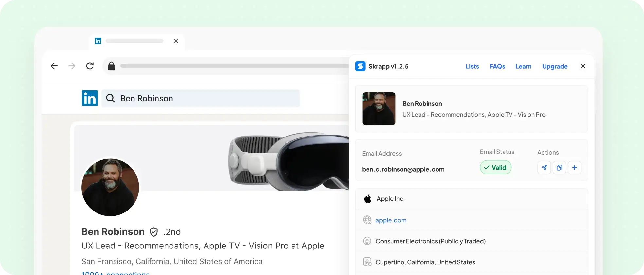This screenshot has height=275, width=644.
Task: Click the Cupertino, California, United States text
Action: (425, 262)
